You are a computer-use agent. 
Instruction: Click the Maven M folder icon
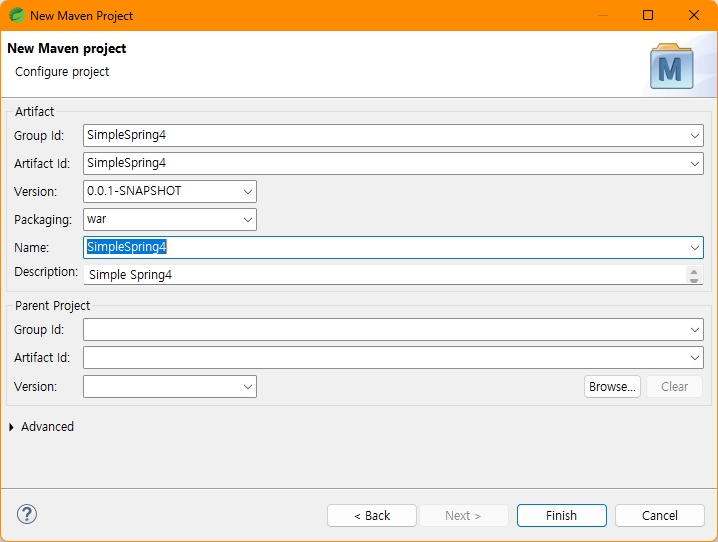point(671,66)
